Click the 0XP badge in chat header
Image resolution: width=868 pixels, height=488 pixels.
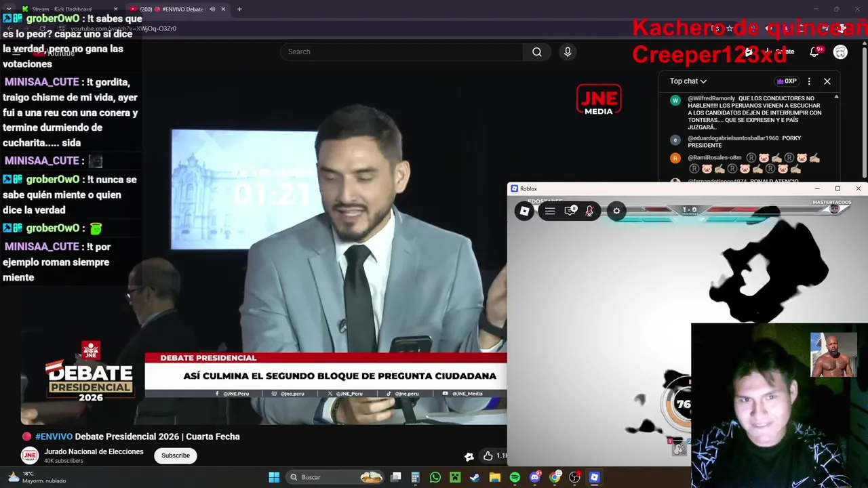click(786, 81)
